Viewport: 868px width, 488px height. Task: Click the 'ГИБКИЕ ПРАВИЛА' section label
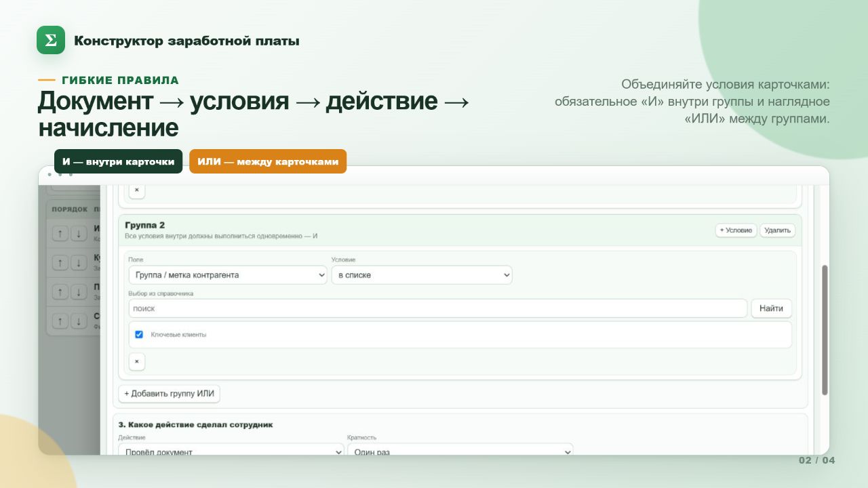point(120,81)
